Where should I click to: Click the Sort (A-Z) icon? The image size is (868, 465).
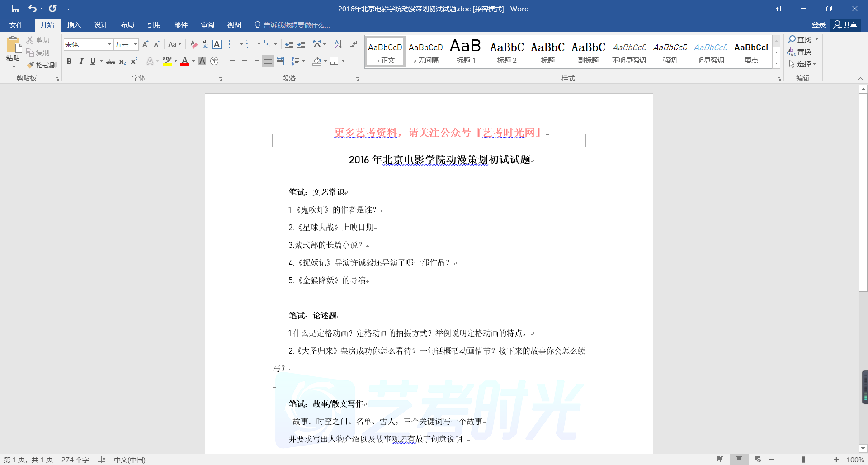pyautogui.click(x=338, y=44)
